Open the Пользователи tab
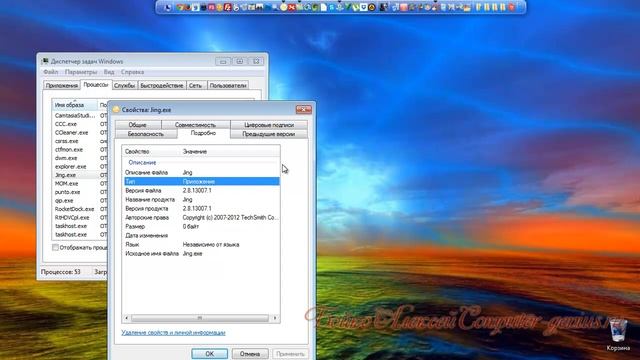640x360 pixels. tap(228, 85)
